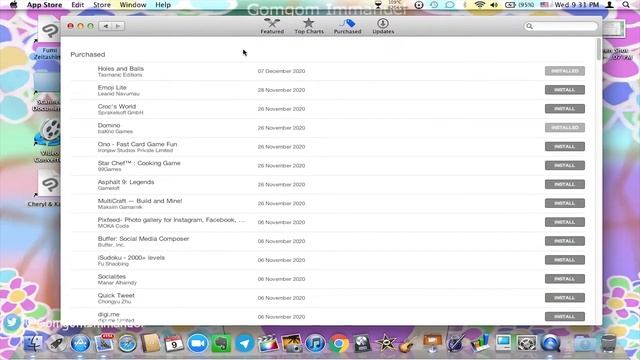Install Buffer: Social Media Composer
Image resolution: width=640 pixels, height=360 pixels.
(564, 241)
